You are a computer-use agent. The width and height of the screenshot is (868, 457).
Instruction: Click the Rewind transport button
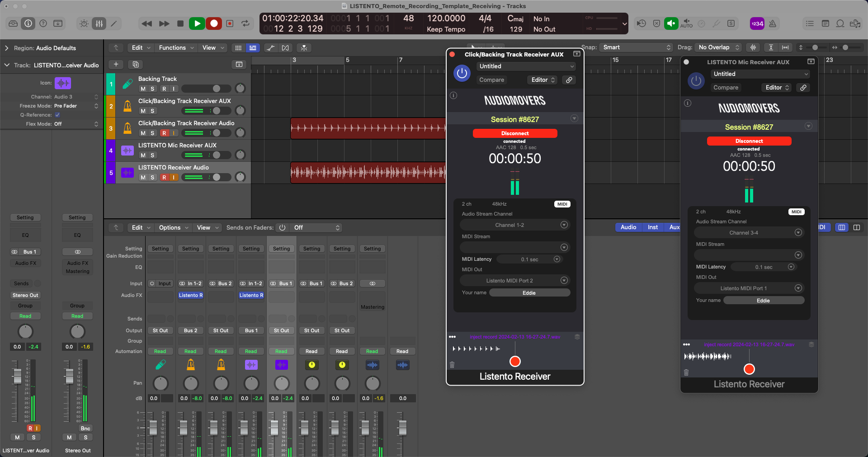click(146, 24)
